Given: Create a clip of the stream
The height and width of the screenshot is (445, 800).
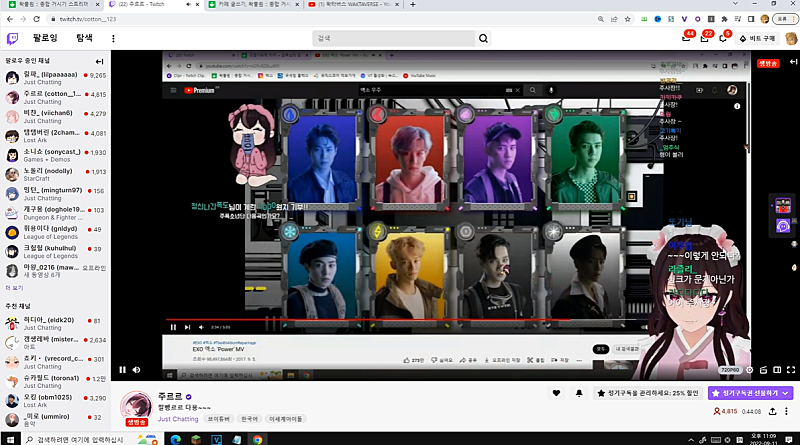Looking at the screenshot, I should click(763, 370).
